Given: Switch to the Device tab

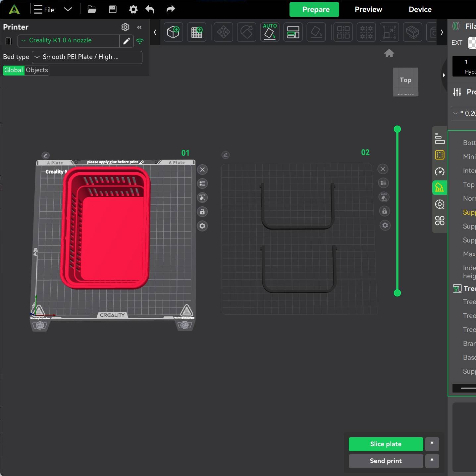Looking at the screenshot, I should coord(420,9).
